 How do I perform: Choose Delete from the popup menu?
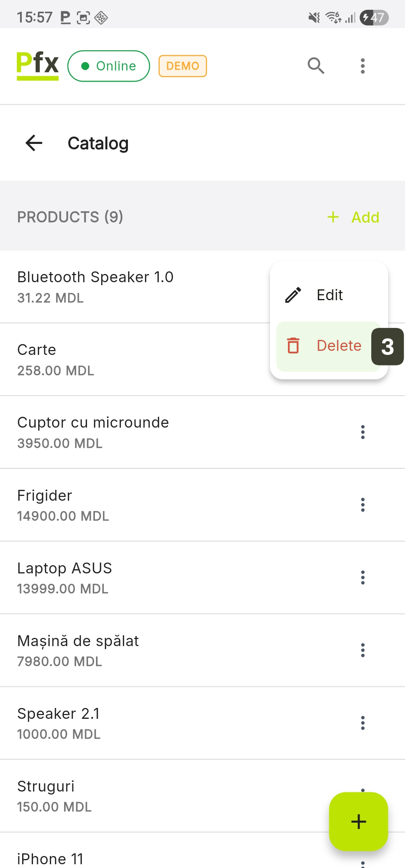tap(338, 346)
